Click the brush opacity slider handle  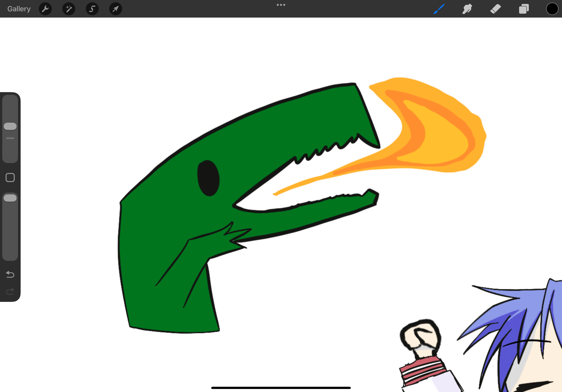pyautogui.click(x=10, y=198)
